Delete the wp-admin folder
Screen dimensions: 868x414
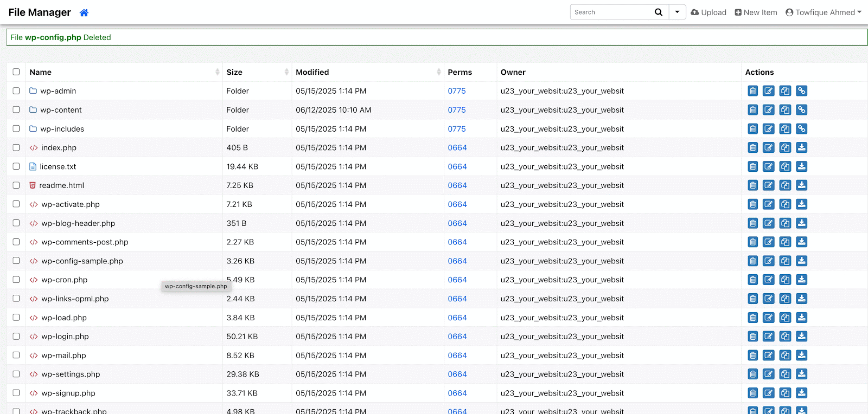[752, 91]
